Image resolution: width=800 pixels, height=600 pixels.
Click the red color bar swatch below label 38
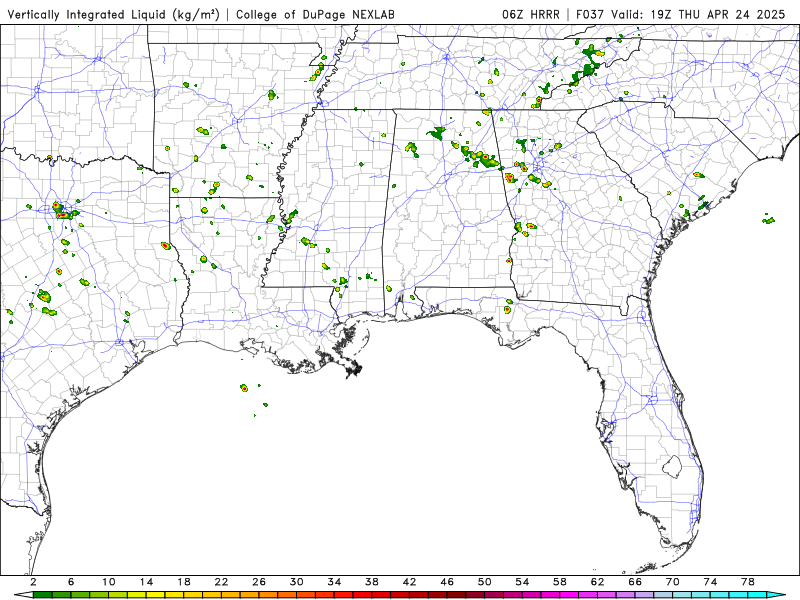pos(381,595)
